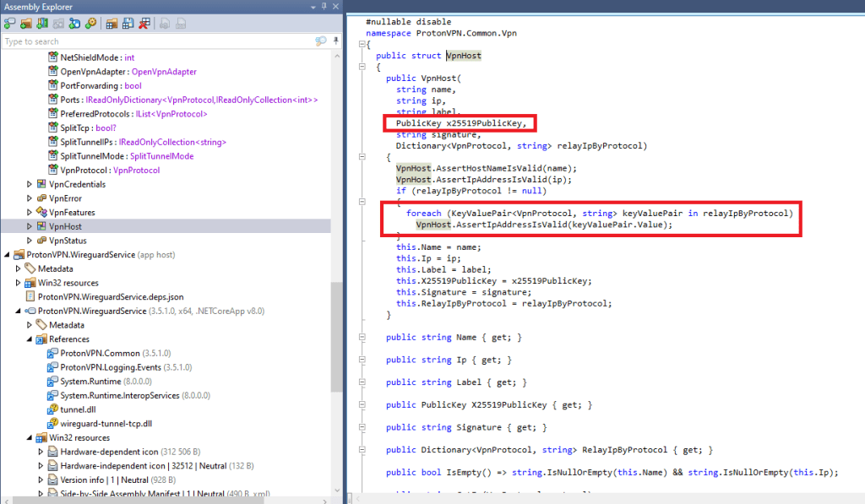
Task: Select the PortForwarding property item
Action: coord(90,86)
